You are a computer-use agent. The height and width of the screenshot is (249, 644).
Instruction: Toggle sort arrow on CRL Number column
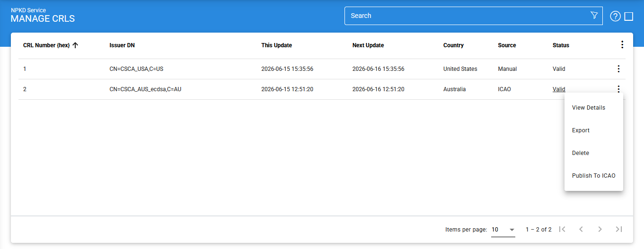75,45
